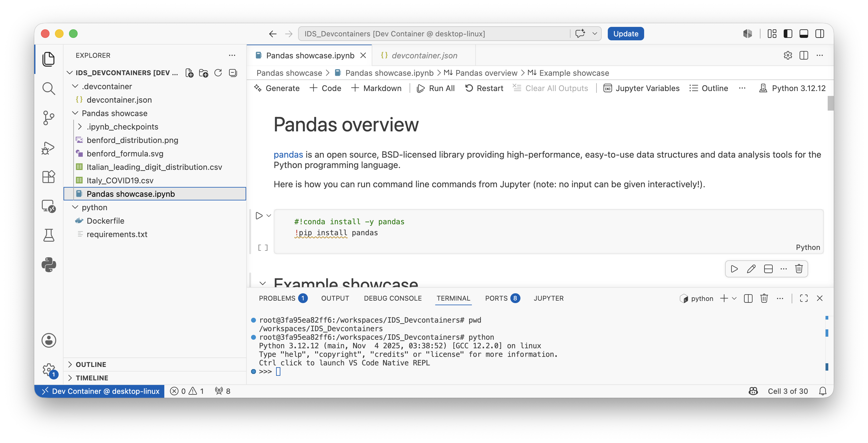Viewport: 868px width, 443px height.
Task: Edit the markdown cell with pencil icon
Action: pyautogui.click(x=751, y=269)
